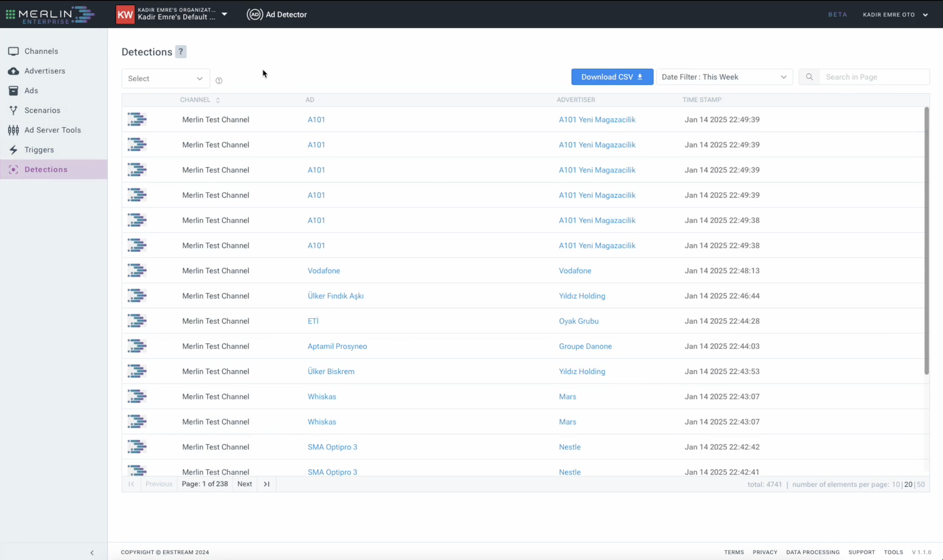
Task: Click the Download CSV button
Action: tap(612, 77)
